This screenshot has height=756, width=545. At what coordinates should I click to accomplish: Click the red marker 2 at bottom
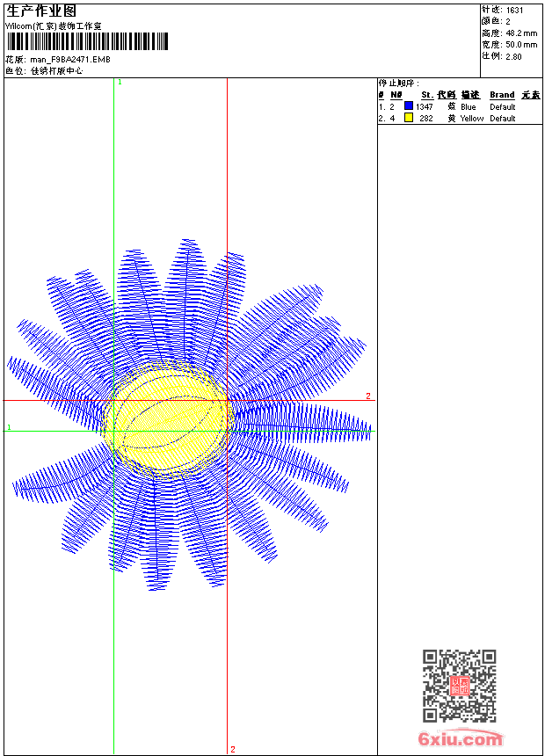pyautogui.click(x=233, y=749)
